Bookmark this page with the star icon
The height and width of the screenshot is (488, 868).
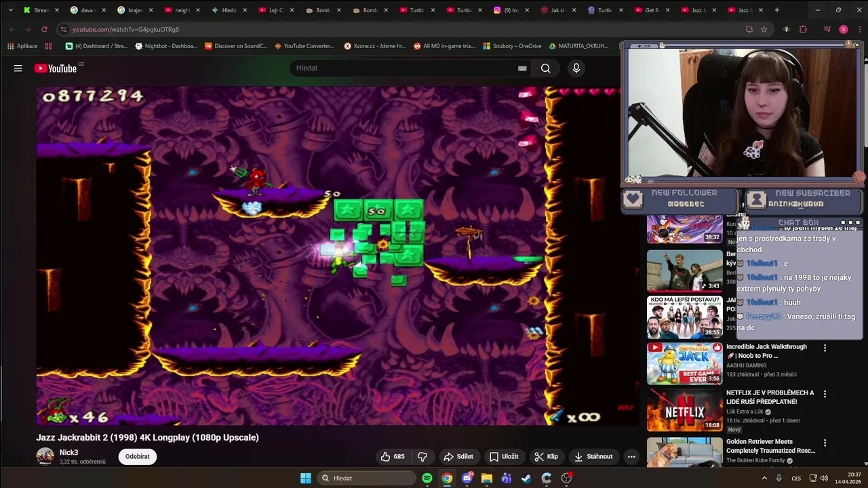coord(764,29)
